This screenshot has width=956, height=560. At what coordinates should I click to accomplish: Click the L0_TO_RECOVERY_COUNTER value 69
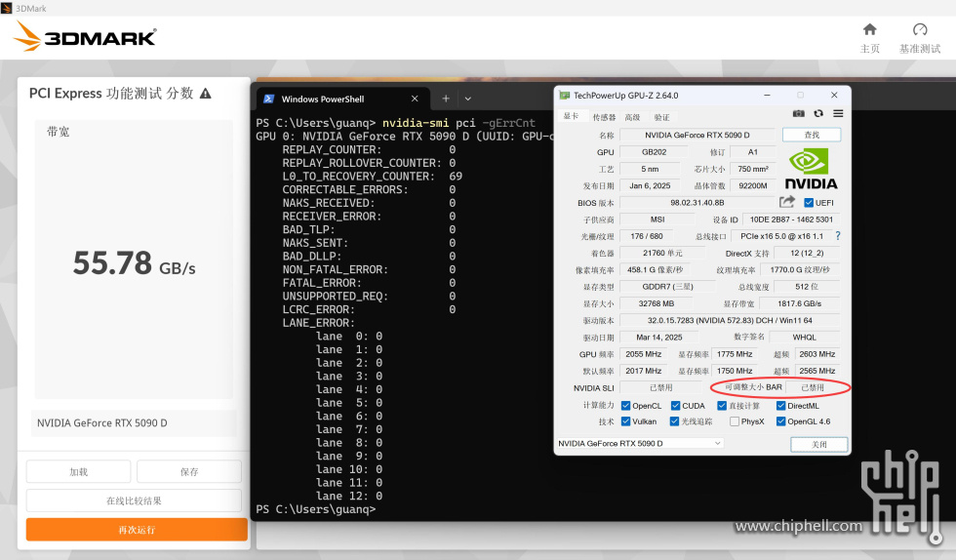[456, 177]
